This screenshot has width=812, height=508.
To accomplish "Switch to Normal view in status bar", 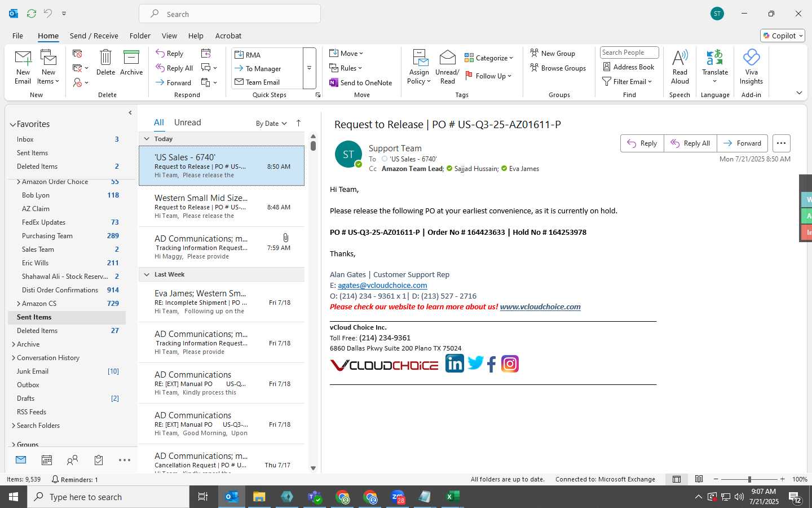I will coord(677,479).
